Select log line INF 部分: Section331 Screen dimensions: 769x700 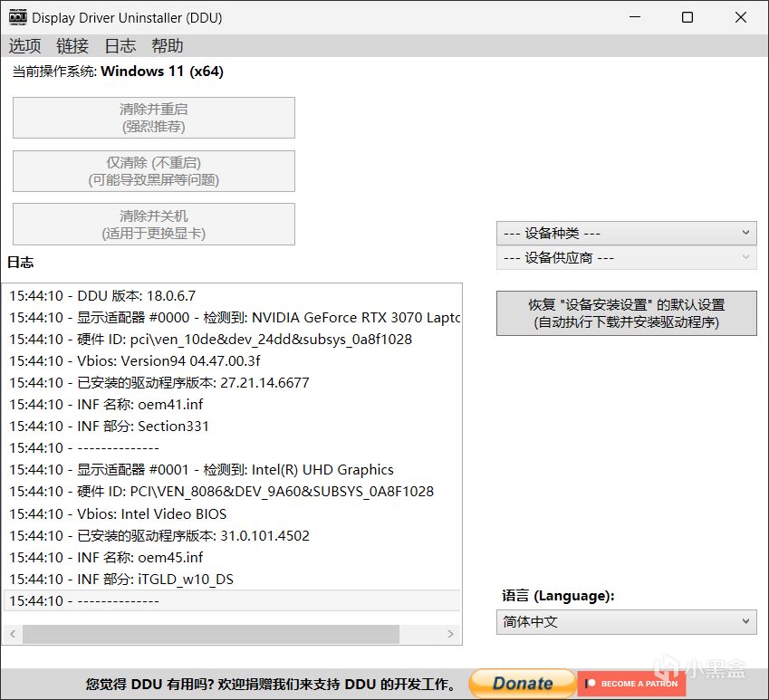point(233,426)
